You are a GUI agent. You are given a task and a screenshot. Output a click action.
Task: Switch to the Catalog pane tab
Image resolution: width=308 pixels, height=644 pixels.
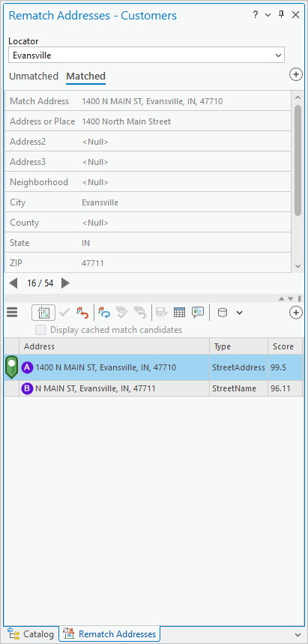coord(31,634)
